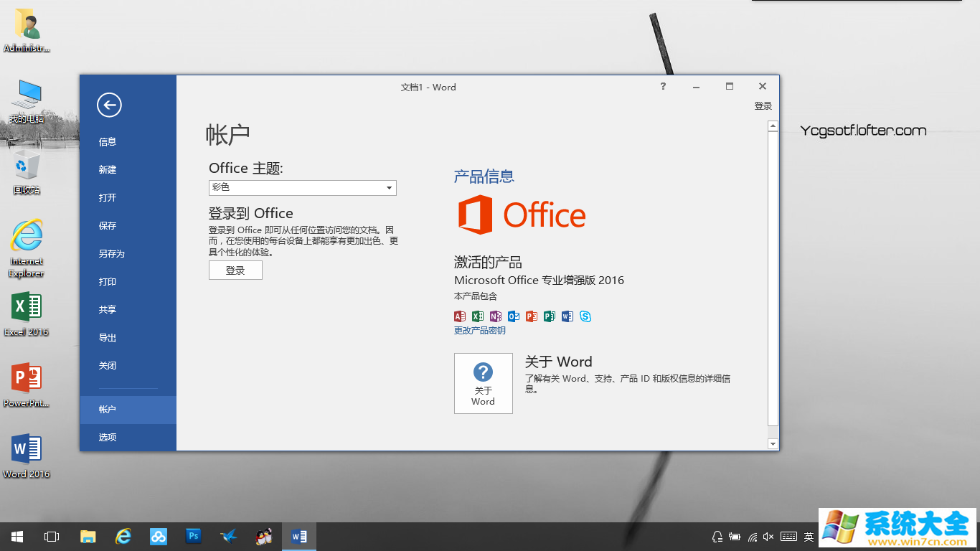This screenshot has height=551, width=980.
Task: Launch Internet Explorer from the taskbar
Action: (123, 537)
